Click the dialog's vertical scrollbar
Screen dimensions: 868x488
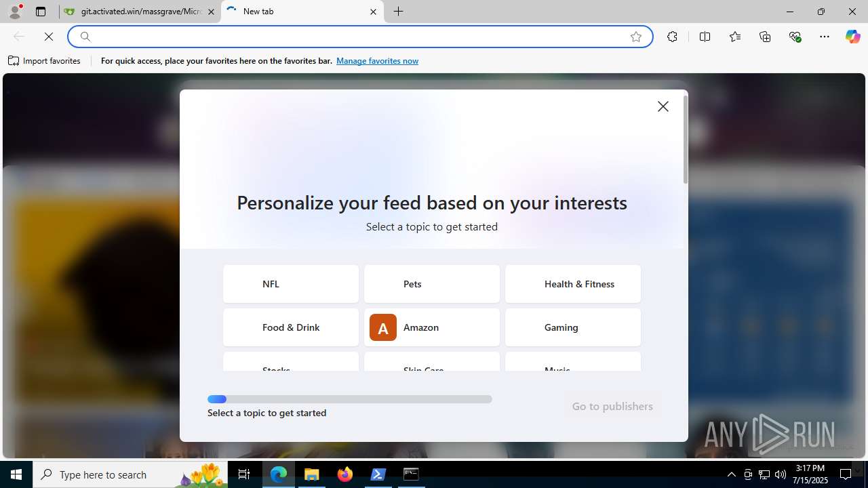(686, 139)
